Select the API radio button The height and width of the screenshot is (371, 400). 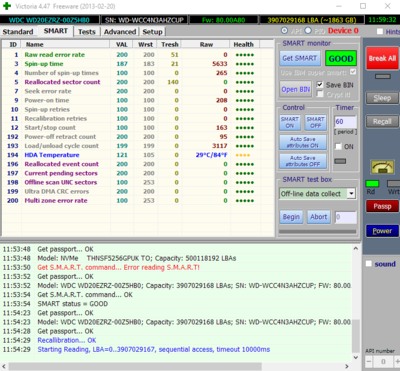[284, 31]
